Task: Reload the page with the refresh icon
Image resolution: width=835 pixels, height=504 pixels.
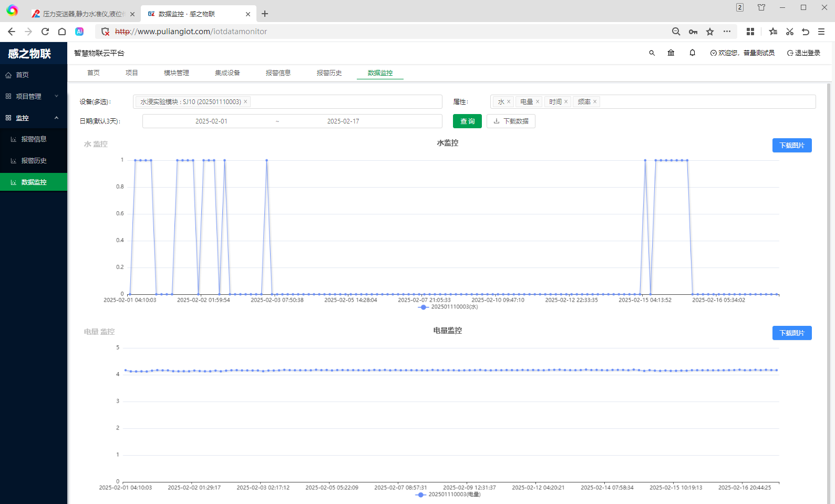Action: 45,32
